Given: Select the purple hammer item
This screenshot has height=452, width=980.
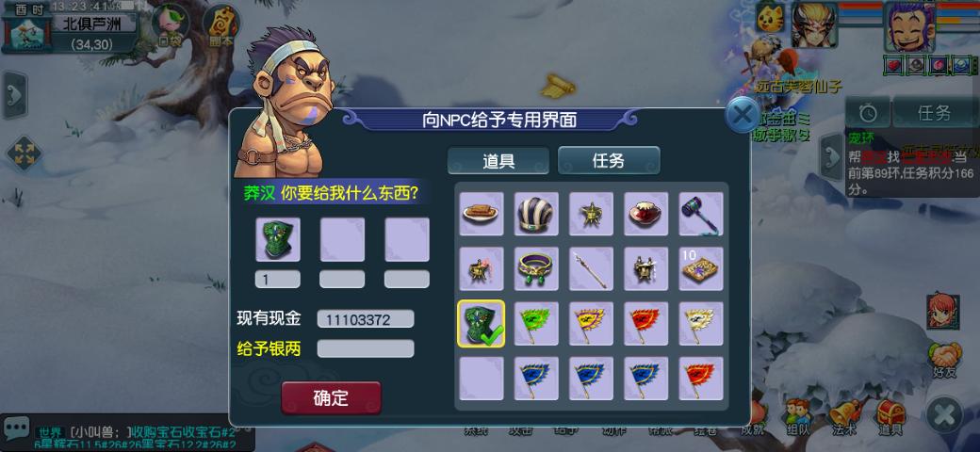Looking at the screenshot, I should click(x=701, y=214).
